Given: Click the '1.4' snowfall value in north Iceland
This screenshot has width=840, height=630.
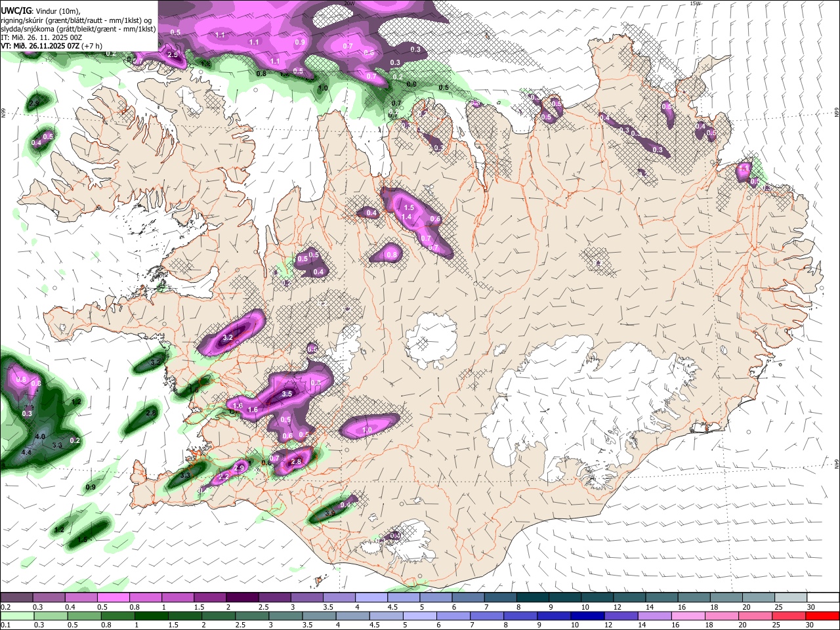Looking at the screenshot, I should pos(406,217).
